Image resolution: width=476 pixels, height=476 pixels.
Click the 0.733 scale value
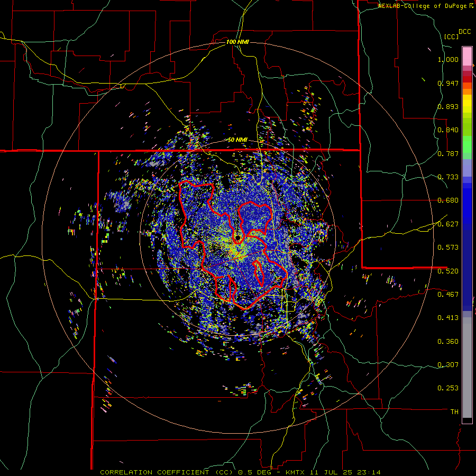coord(448,177)
